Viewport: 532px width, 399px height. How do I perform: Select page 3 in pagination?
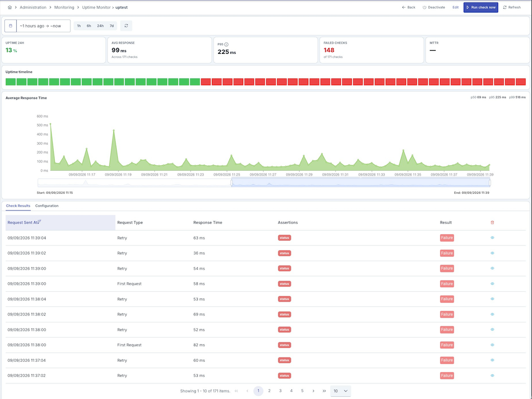(280, 391)
